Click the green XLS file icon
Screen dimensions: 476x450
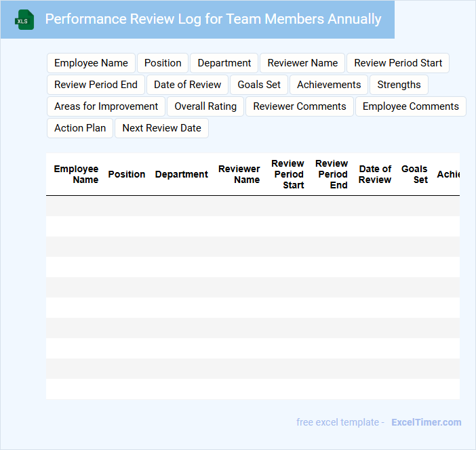24,20
